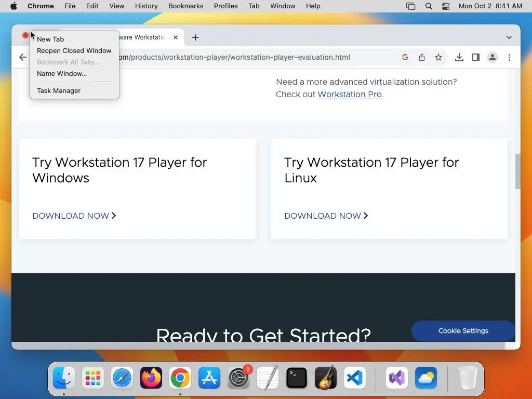Click the Stage Manager menu bar icon

[410, 6]
